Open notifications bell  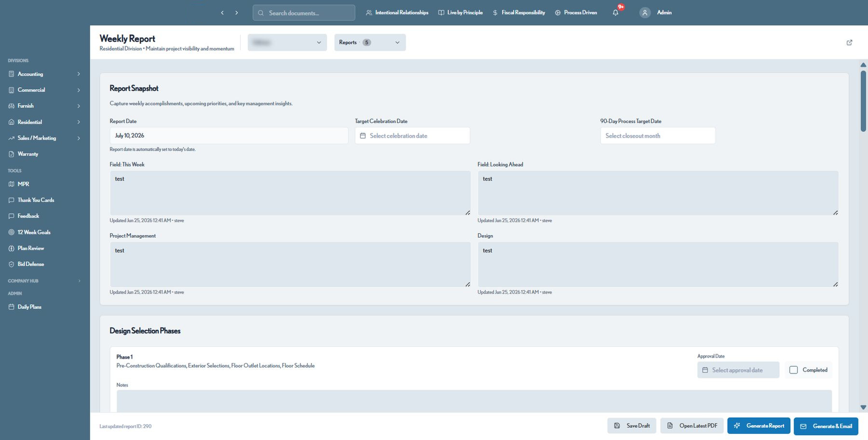click(615, 13)
